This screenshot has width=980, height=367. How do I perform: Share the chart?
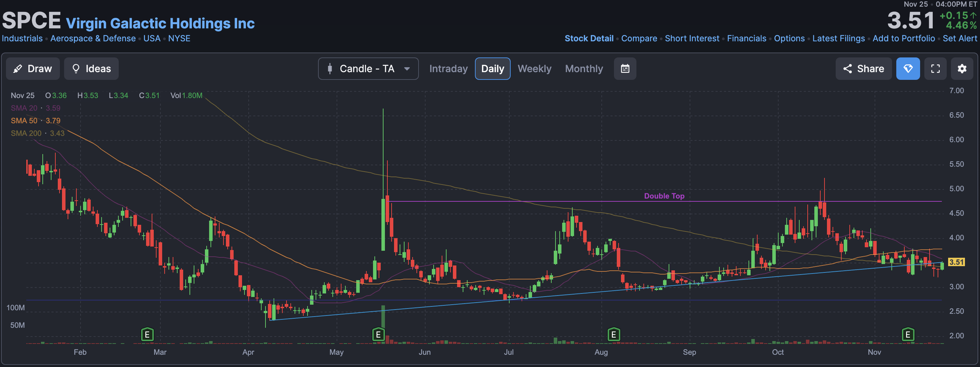863,68
